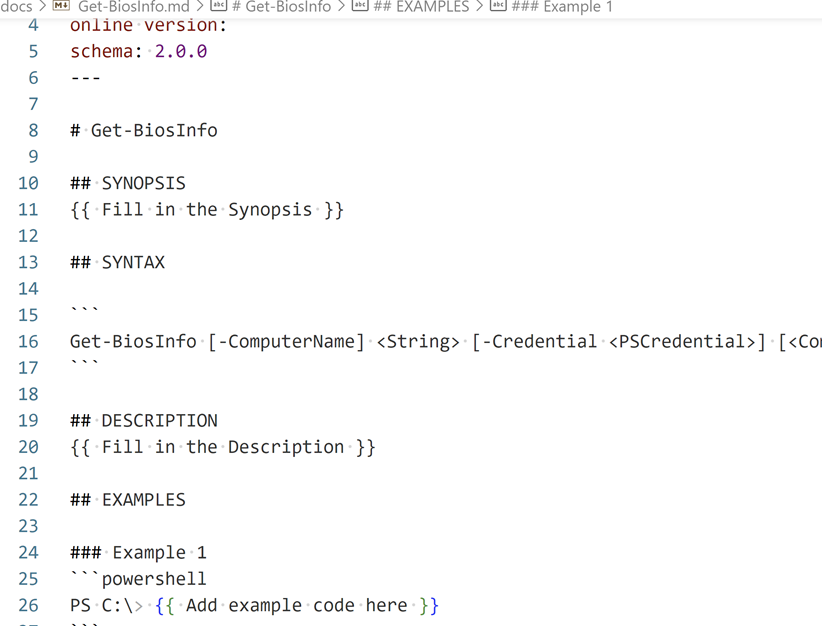Click symbol icon before '# Get-BiosInfo' breadcrumb
Viewport: 822px width, 626px height.
click(217, 6)
